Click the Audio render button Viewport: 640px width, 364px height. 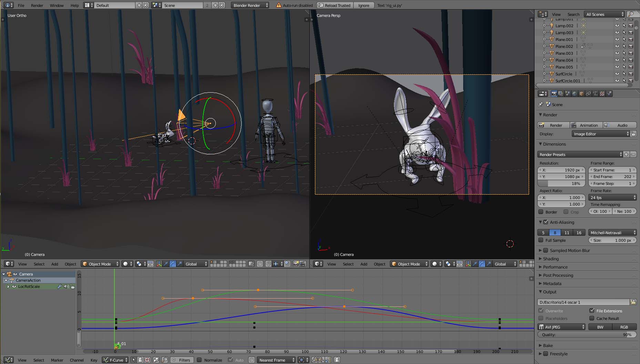(620, 125)
